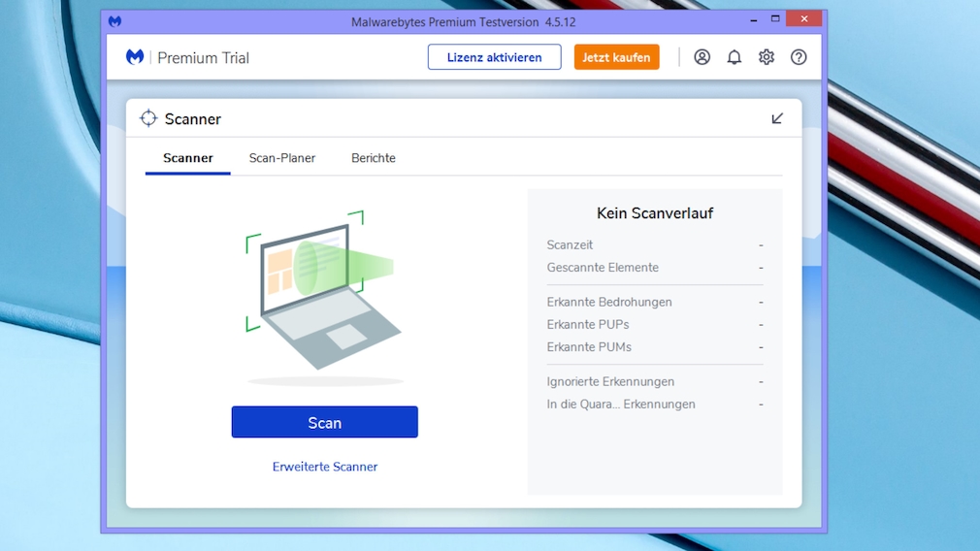Click the Premium Trial text

pyautogui.click(x=203, y=58)
